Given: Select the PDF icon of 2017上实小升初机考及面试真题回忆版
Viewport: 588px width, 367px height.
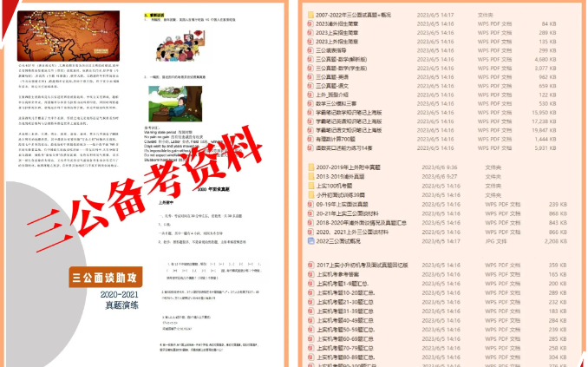Looking at the screenshot, I should (x=310, y=265).
